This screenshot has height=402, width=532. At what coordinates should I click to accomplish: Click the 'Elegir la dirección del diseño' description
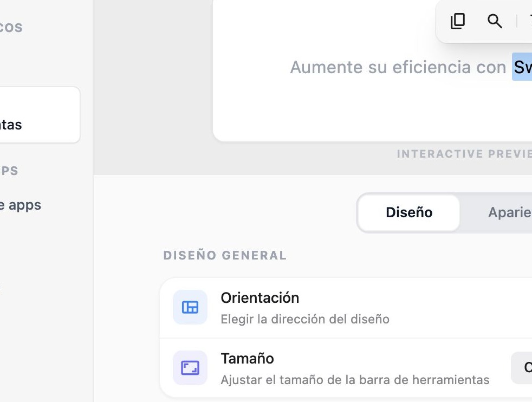[x=304, y=319]
